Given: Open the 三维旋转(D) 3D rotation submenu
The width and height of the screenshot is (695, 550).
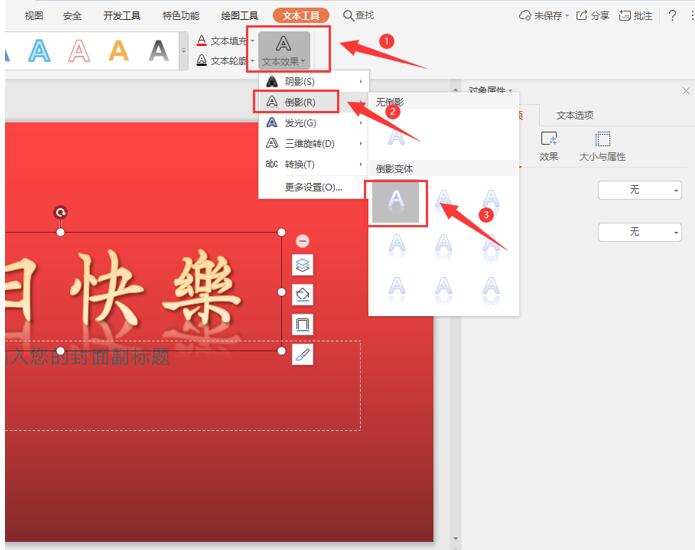Looking at the screenshot, I should click(313, 144).
